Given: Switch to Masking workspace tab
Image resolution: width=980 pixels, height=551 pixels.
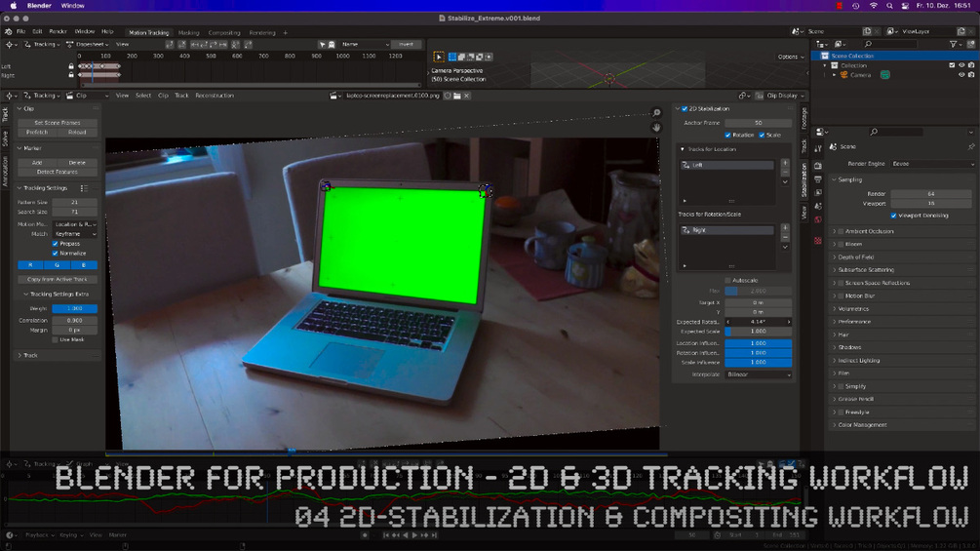Looking at the screenshot, I should click(x=189, y=32).
